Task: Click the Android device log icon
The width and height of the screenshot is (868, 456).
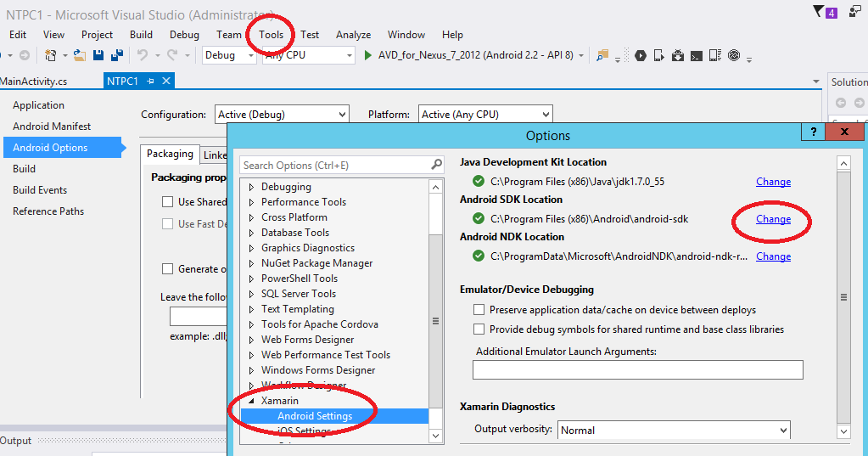Action: point(715,55)
